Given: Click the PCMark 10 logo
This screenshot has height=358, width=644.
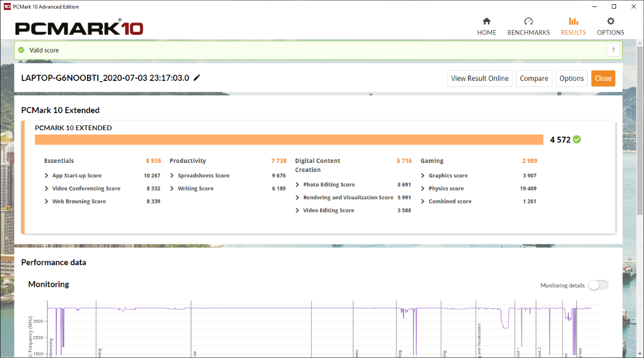Looking at the screenshot, I should [79, 28].
